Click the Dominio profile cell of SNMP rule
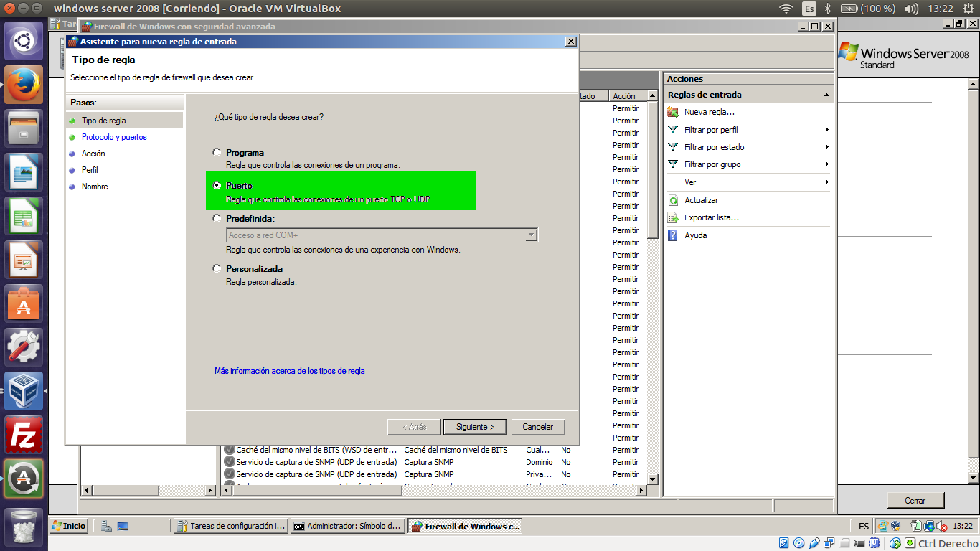 (x=540, y=462)
